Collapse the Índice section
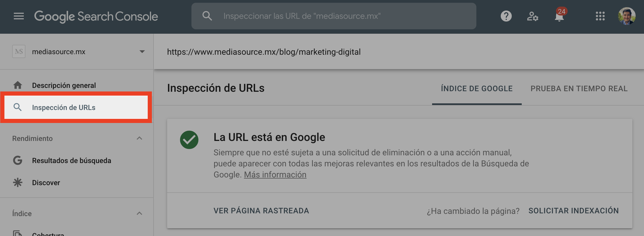 139,213
